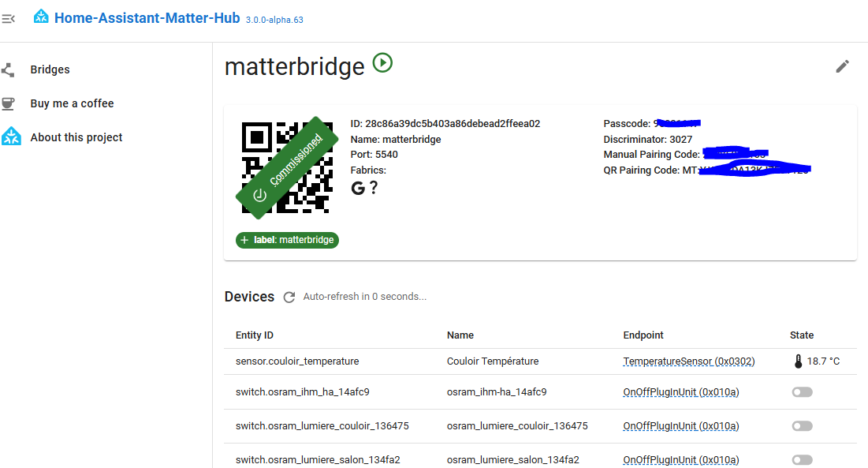Click the Name: matterbridge text
The image size is (868, 468).
pos(396,140)
